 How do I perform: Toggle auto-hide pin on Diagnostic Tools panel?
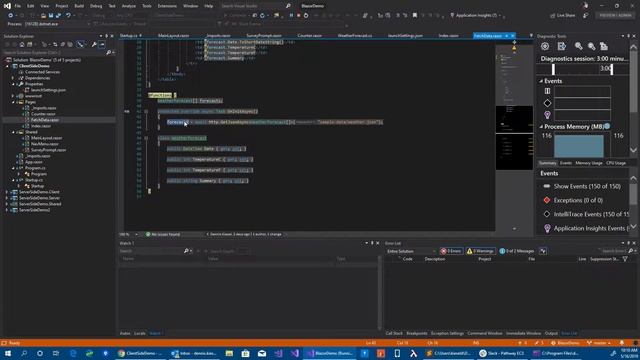point(629,36)
